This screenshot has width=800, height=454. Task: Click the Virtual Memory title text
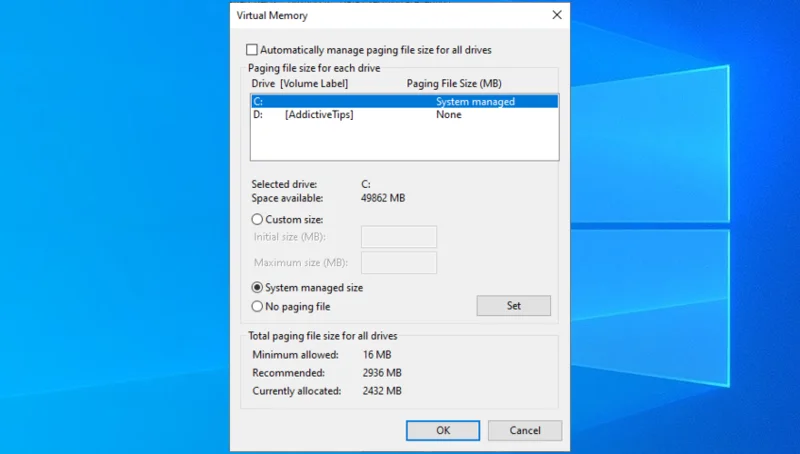click(x=272, y=15)
